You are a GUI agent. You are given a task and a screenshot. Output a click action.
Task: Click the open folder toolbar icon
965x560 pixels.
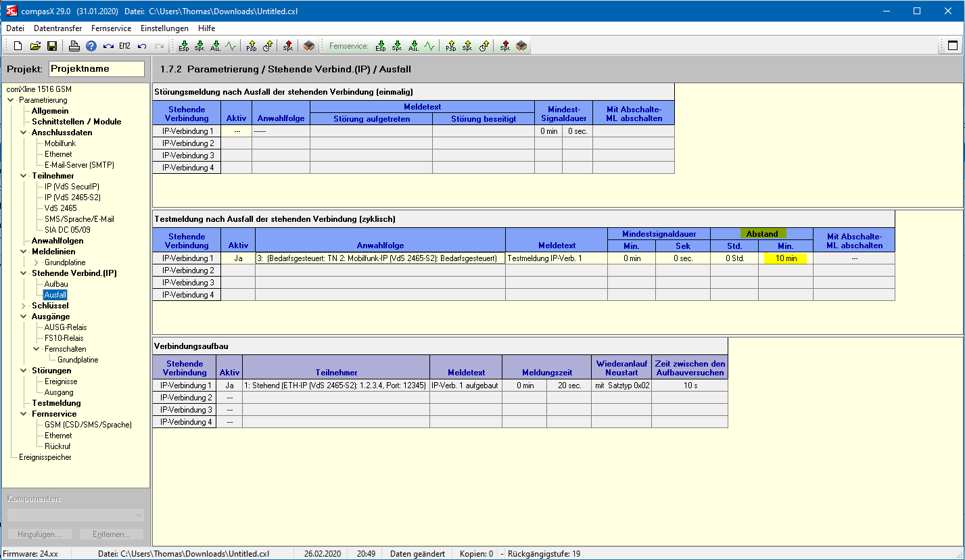pos(35,46)
